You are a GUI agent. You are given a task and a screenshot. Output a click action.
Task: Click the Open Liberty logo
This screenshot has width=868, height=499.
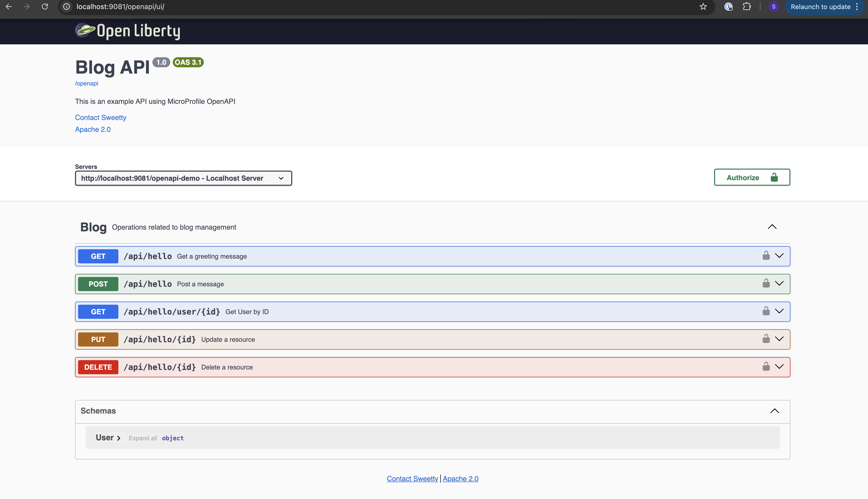click(x=127, y=31)
